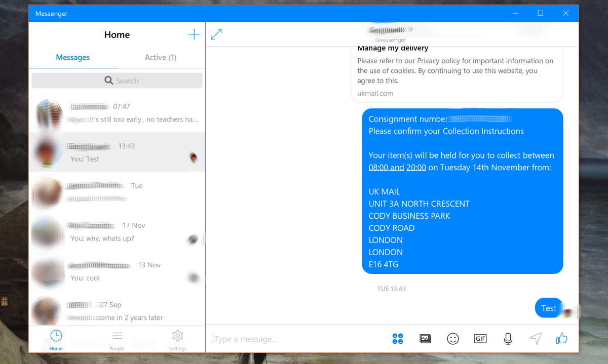The height and width of the screenshot is (364, 608).
Task: Send a thumbs up like
Action: [x=562, y=339]
